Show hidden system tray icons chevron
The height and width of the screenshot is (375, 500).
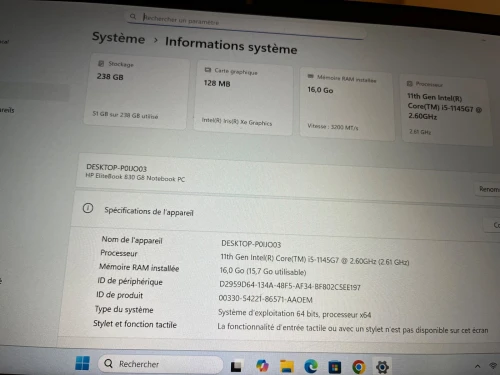477,366
